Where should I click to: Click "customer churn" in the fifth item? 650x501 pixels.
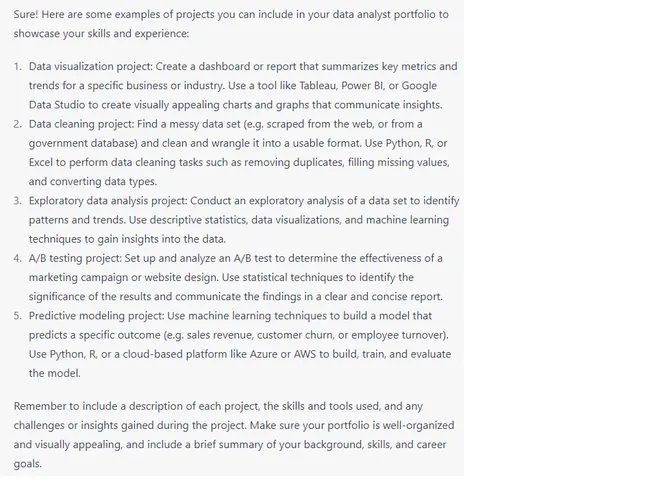[x=337, y=335]
